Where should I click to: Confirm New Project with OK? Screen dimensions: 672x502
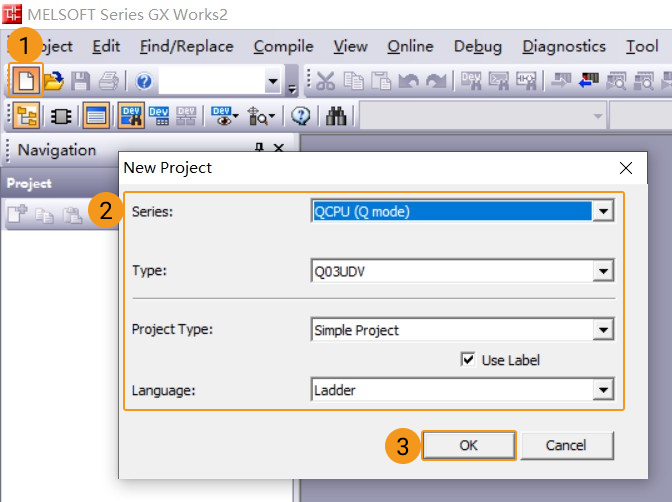click(x=468, y=445)
